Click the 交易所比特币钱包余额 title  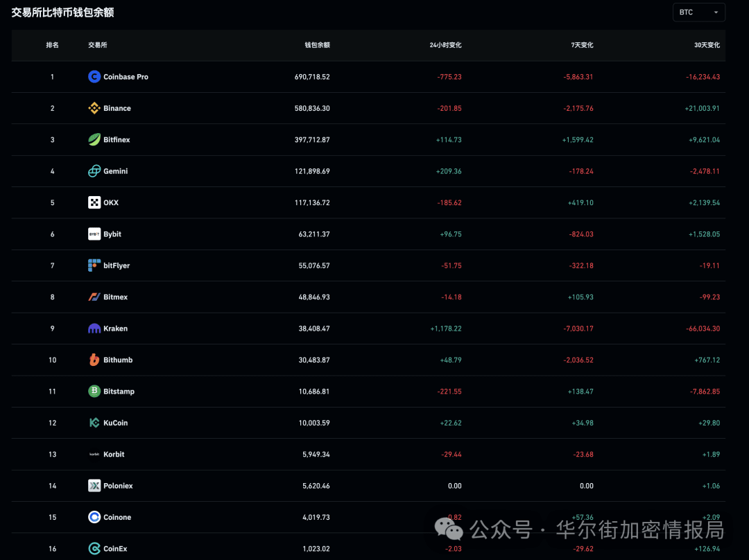(x=61, y=12)
